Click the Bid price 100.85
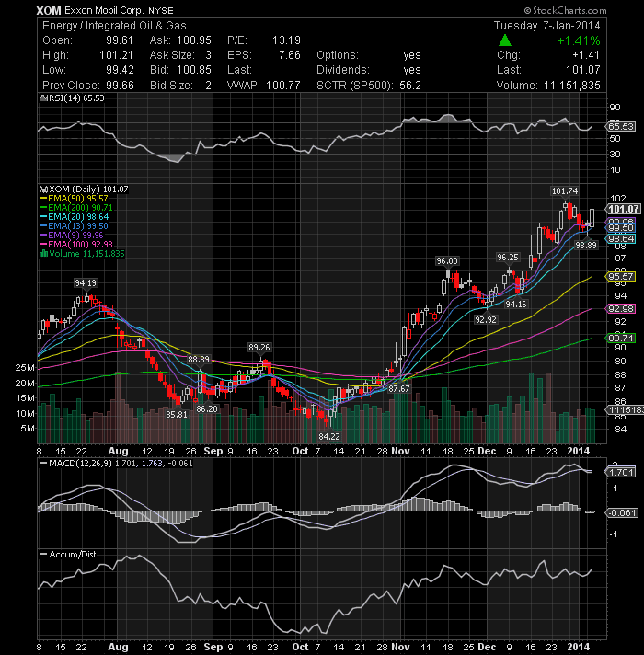The image size is (644, 655). click(194, 70)
